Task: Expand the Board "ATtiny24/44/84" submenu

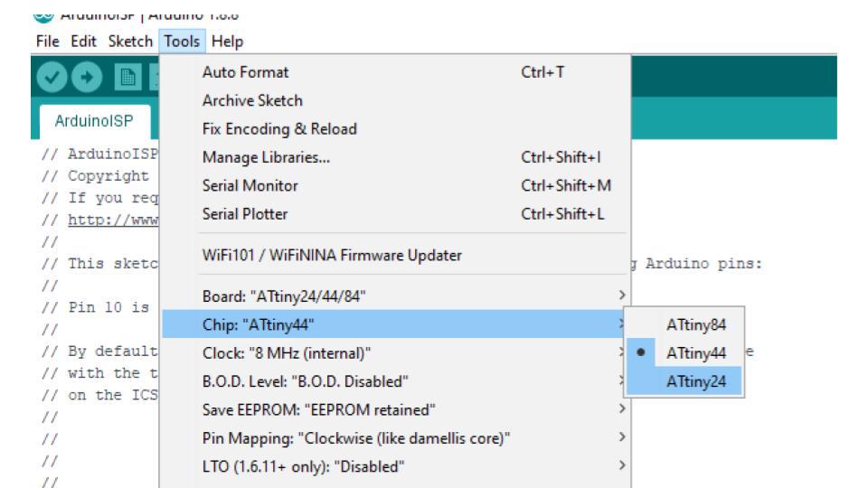Action: [396, 296]
